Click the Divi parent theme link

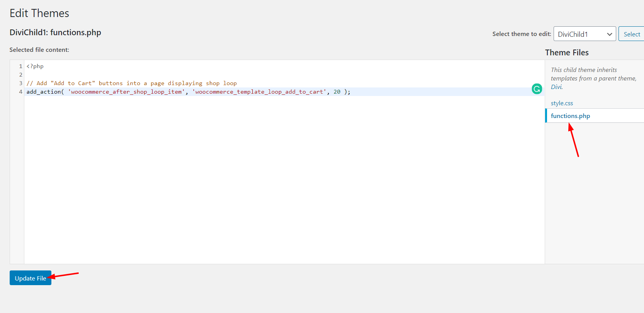click(557, 87)
